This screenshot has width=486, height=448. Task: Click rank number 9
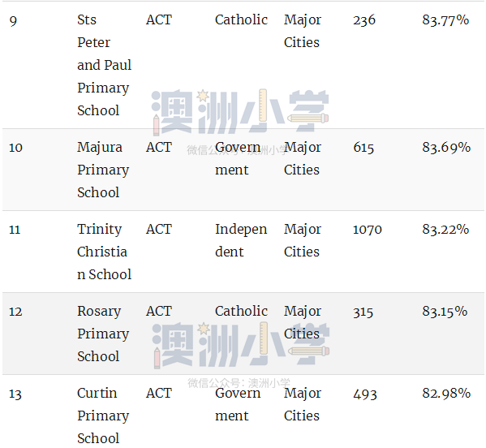13,21
